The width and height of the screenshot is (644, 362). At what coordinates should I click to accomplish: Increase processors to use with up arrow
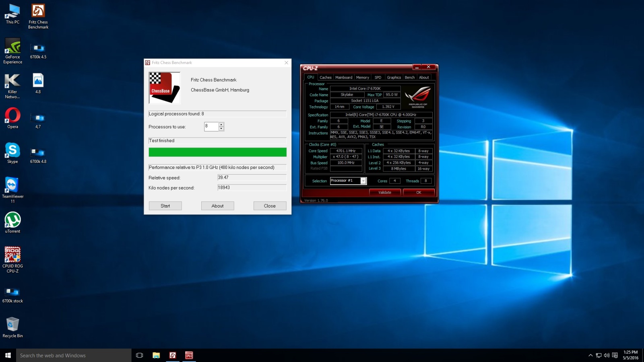click(221, 125)
